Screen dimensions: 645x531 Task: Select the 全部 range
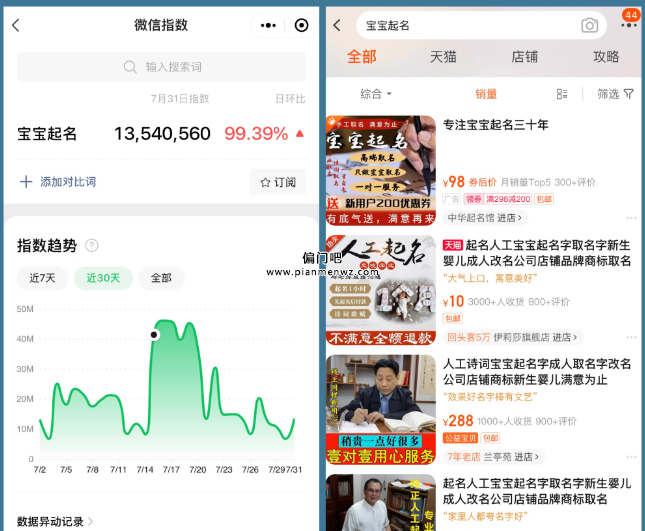click(161, 278)
